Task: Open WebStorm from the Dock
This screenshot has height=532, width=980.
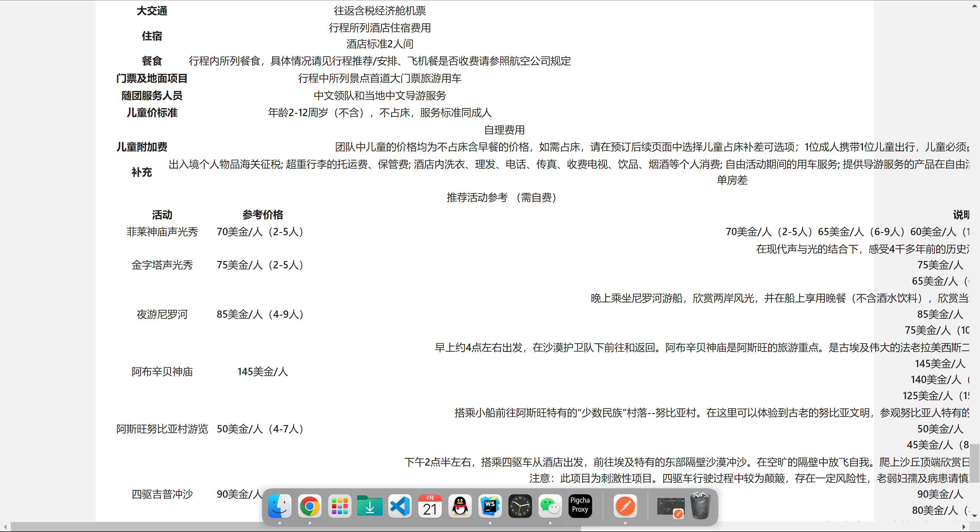Action: click(490, 506)
